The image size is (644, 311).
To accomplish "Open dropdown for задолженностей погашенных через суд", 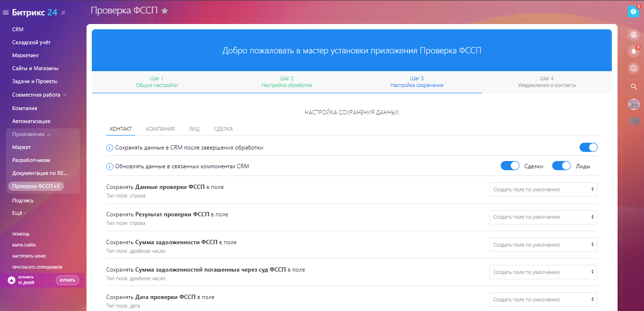I will coord(543,272).
